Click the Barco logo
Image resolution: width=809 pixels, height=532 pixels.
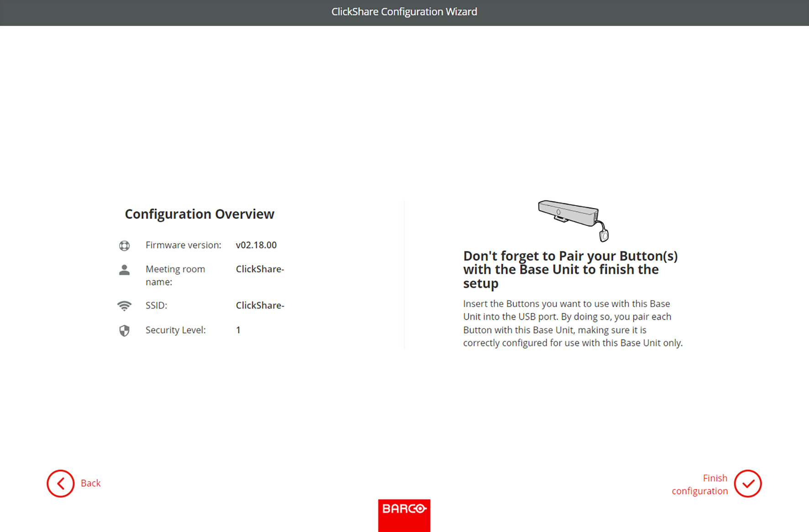pyautogui.click(x=404, y=515)
